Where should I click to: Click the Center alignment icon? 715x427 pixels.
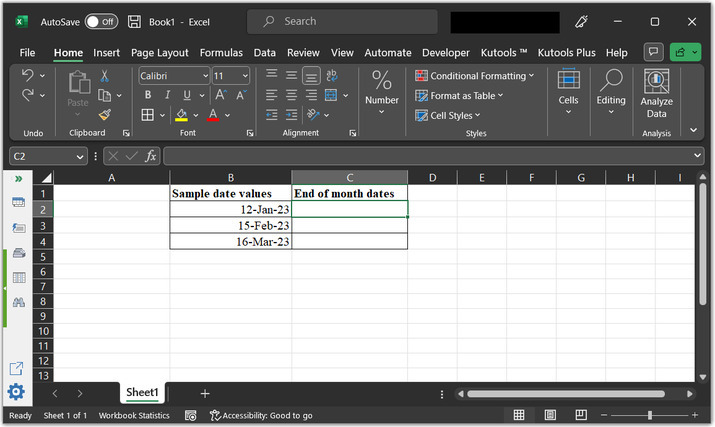(x=291, y=95)
